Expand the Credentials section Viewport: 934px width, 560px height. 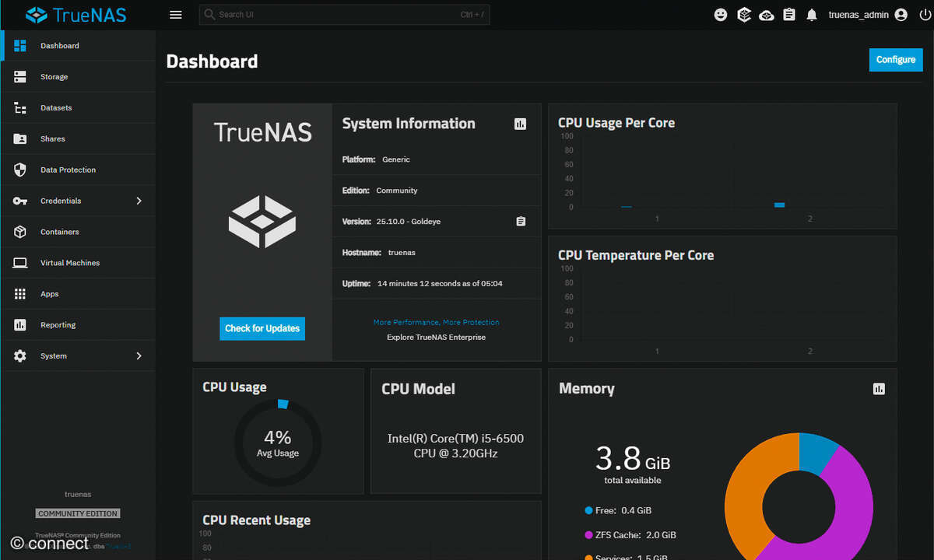coord(78,201)
